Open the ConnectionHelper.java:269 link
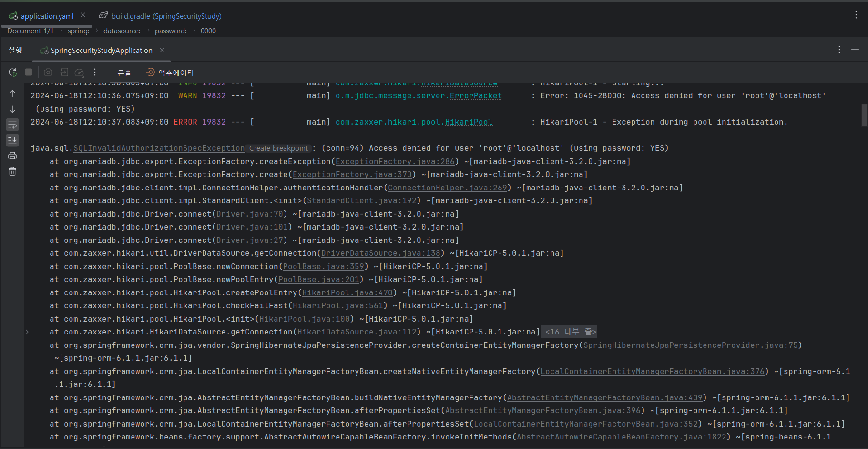Screen dimensions: 868x449 tap(447, 188)
